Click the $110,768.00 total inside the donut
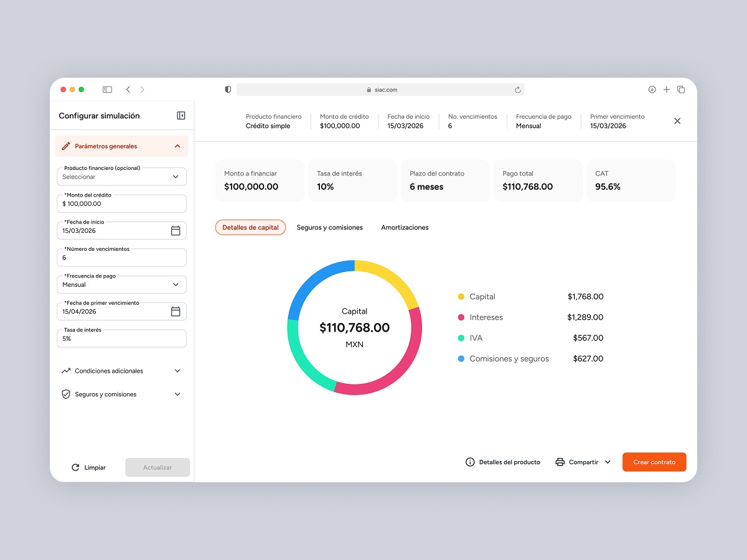The height and width of the screenshot is (560, 747). tap(355, 327)
